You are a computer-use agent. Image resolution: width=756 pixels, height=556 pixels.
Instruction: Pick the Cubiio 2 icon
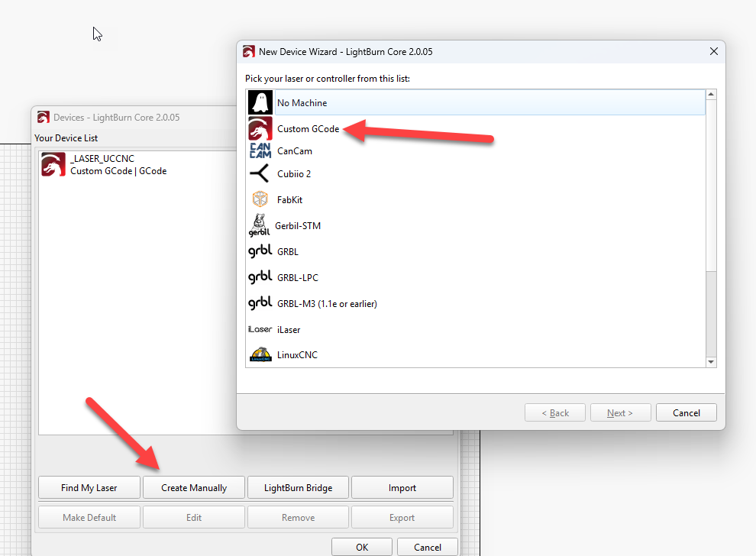pyautogui.click(x=260, y=173)
